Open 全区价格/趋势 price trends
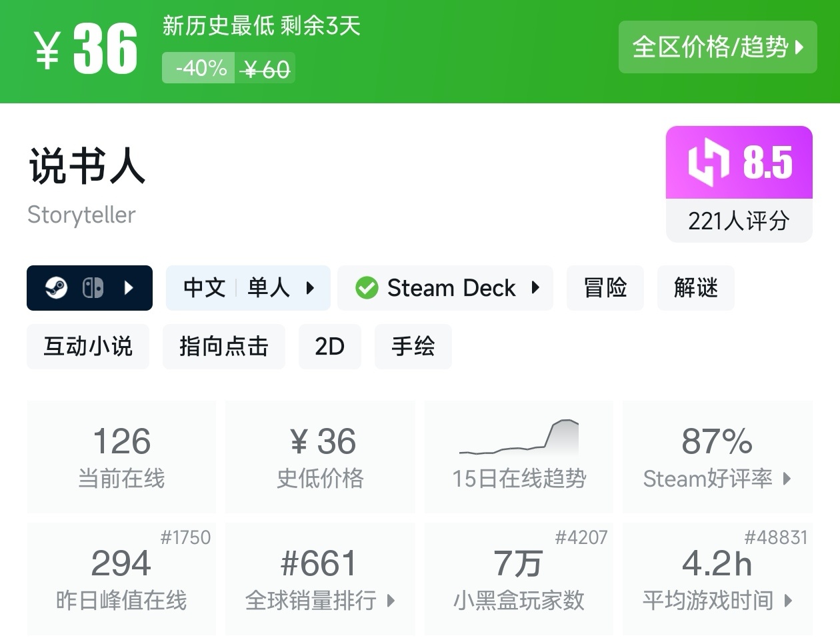Viewport: 840px width, 642px height. [717, 47]
